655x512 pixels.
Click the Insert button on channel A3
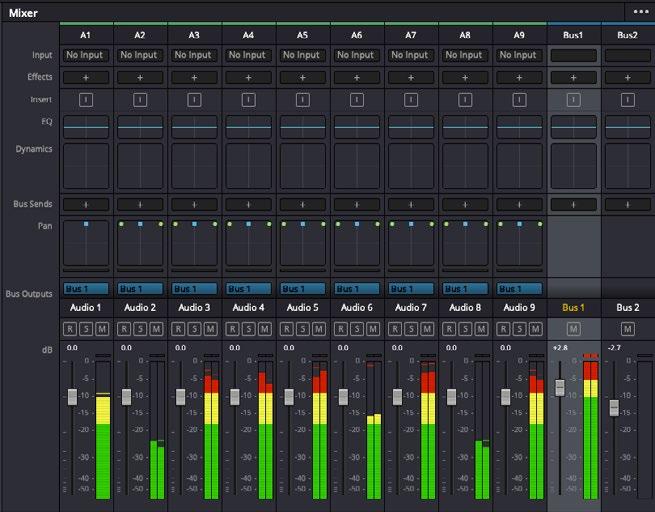(x=194, y=99)
